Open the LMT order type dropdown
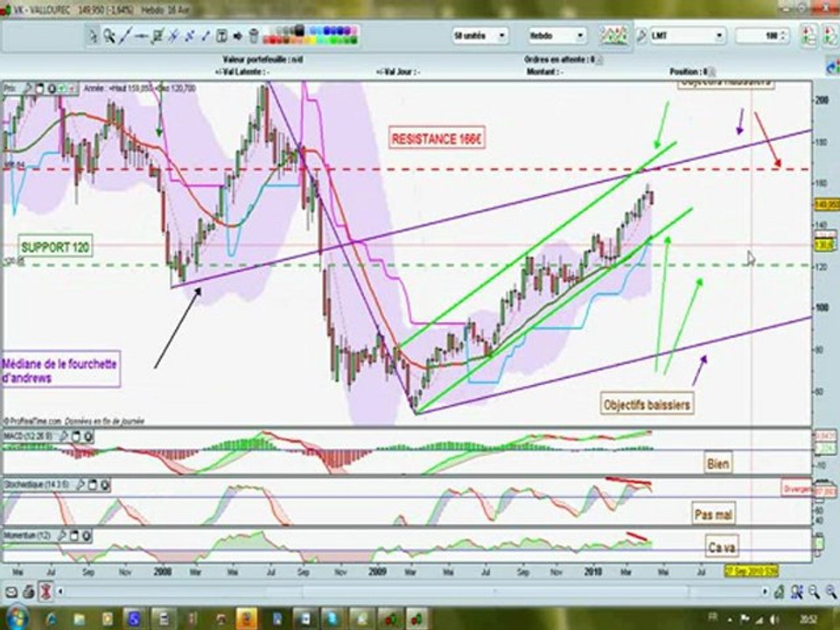Image resolution: width=840 pixels, height=630 pixels. pos(688,36)
